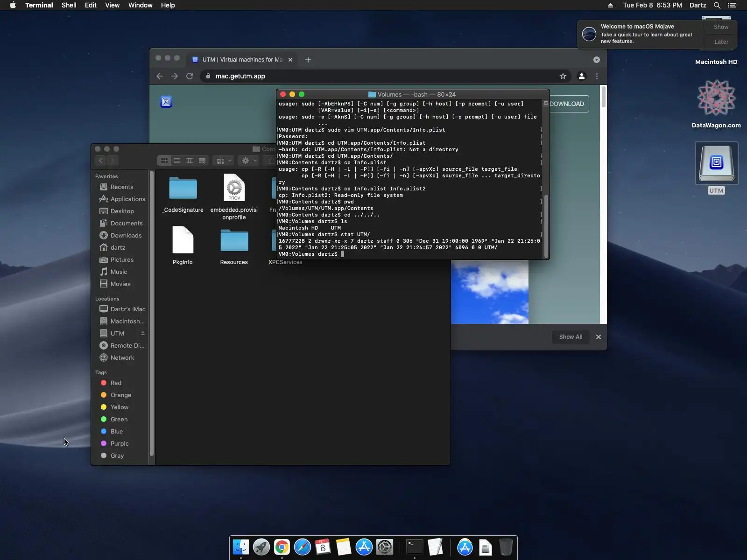The width and height of the screenshot is (747, 560).
Task: Close the UTM Virtual machines tab
Action: click(x=290, y=60)
